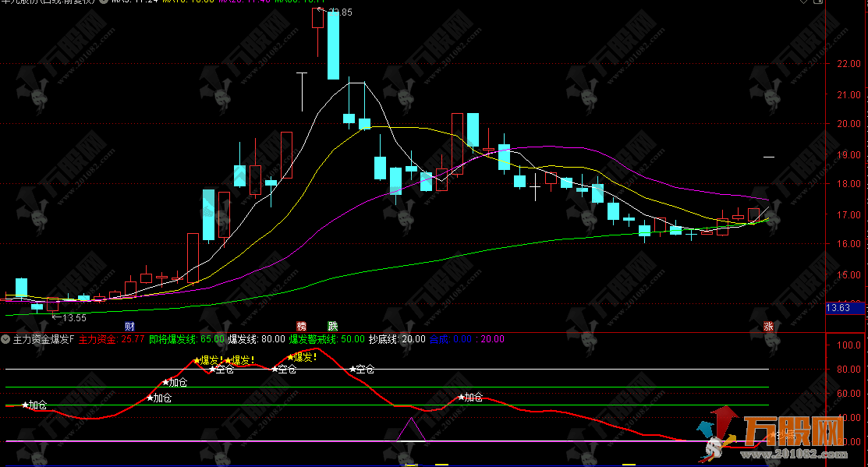
Task: Click the green 跌 event marker
Action: coord(333,326)
